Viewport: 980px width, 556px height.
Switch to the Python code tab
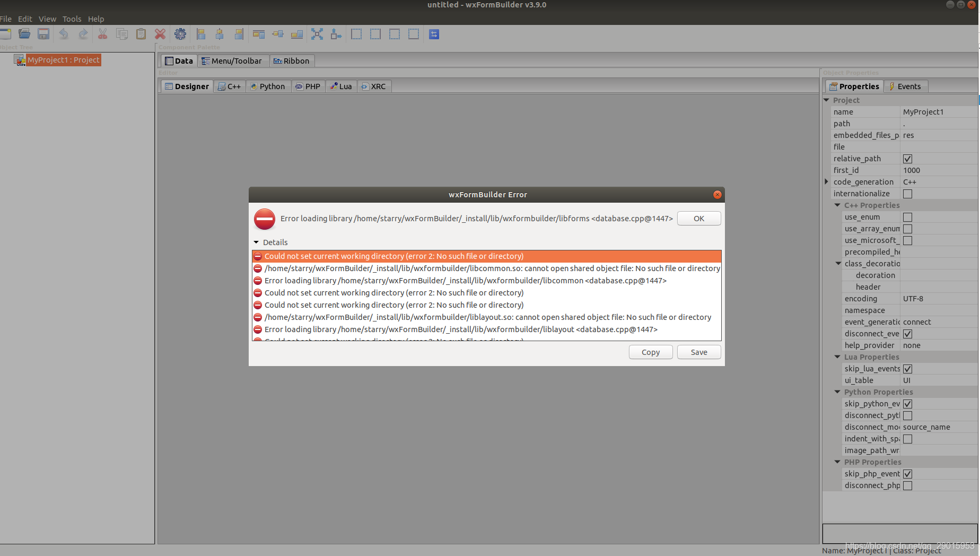tap(268, 86)
